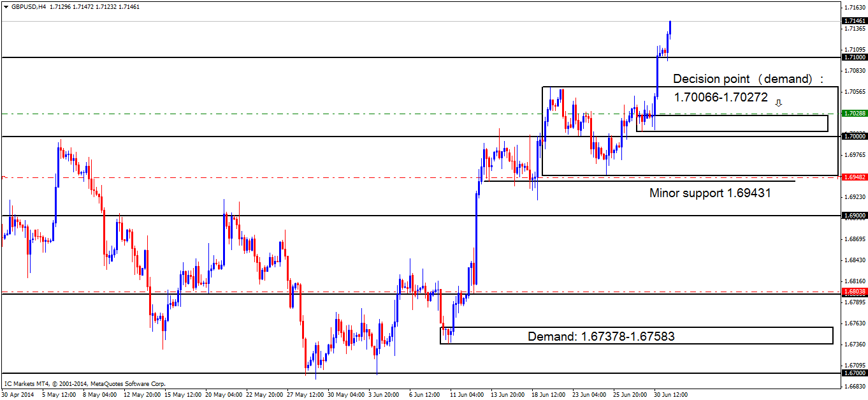Click the GBPUSD,H4 symbol title
The width and height of the screenshot is (868, 400).
pos(27,6)
